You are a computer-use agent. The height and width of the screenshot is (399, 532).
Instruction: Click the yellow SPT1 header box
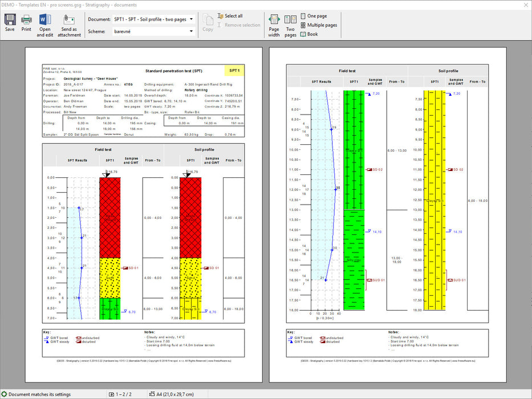234,71
